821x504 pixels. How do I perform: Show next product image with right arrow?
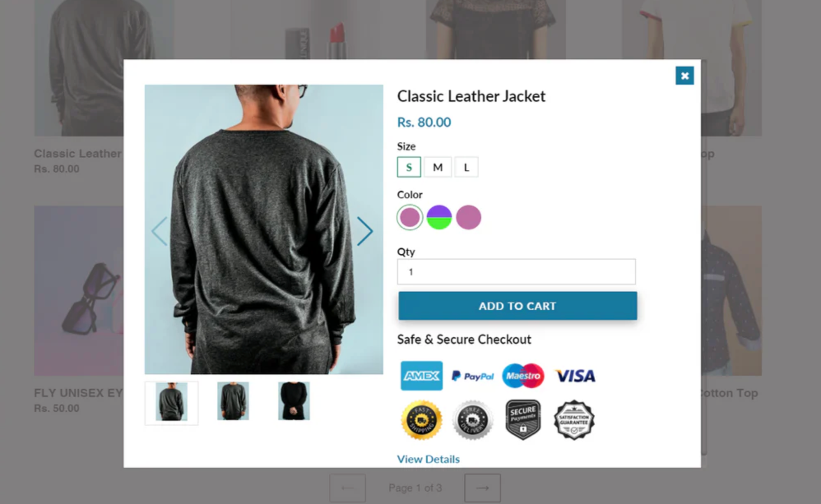tap(365, 231)
